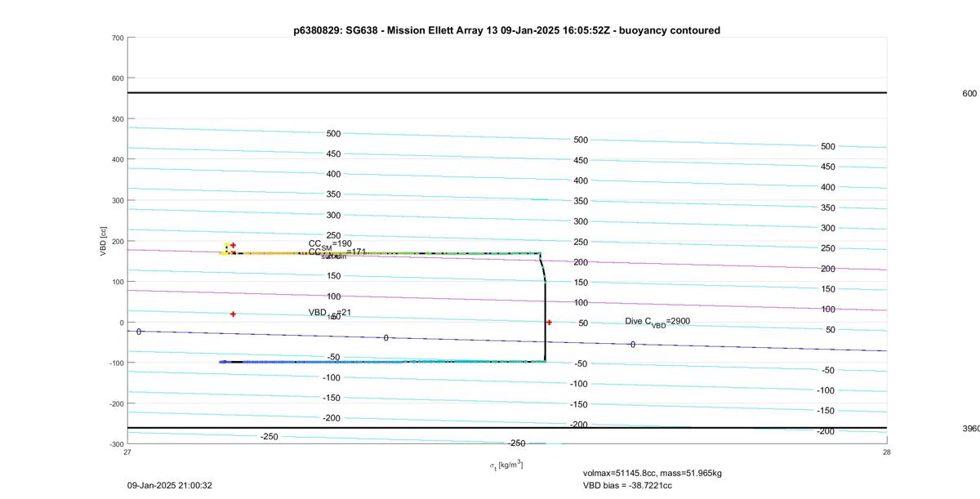Click the plot title beginning p6380829: SG638
The image size is (980, 499).
506,30
